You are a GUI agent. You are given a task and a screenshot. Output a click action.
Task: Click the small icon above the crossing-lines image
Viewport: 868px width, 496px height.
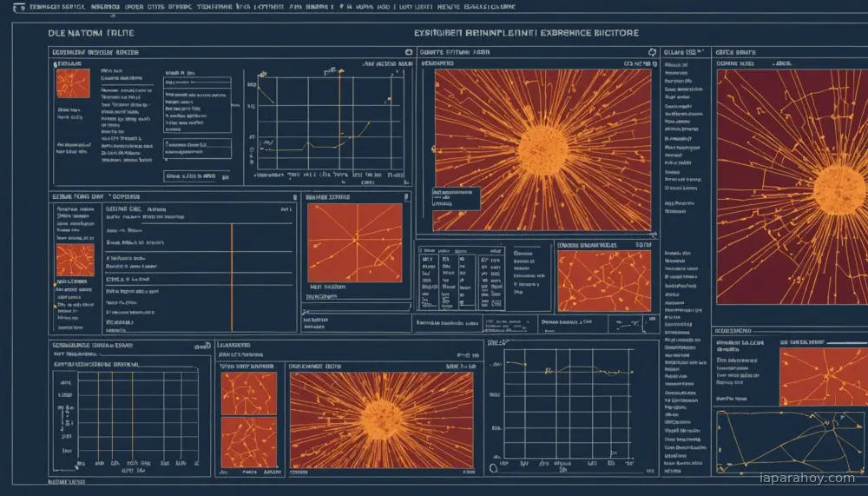(x=407, y=196)
